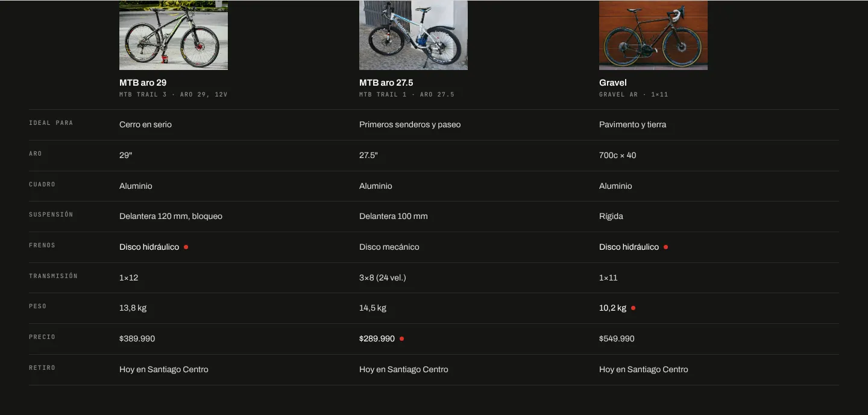Click the Disco mecánico value
This screenshot has width=868, height=415.
point(389,247)
